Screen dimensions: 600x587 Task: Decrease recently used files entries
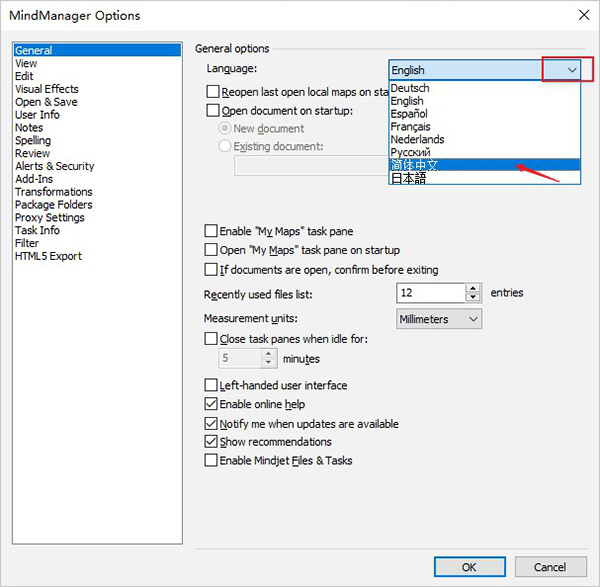[x=473, y=297]
